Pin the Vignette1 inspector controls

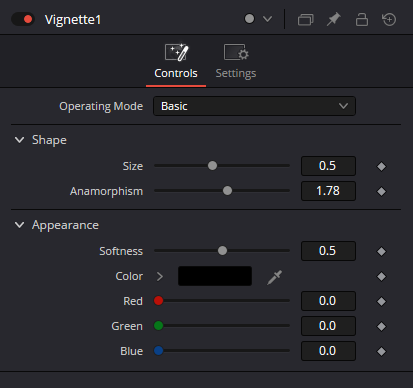tap(333, 19)
